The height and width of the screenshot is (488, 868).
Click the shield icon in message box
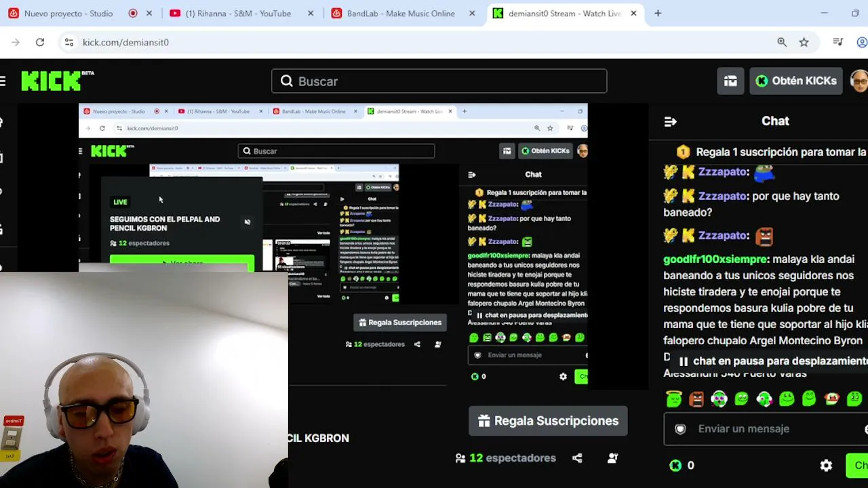pos(680,429)
